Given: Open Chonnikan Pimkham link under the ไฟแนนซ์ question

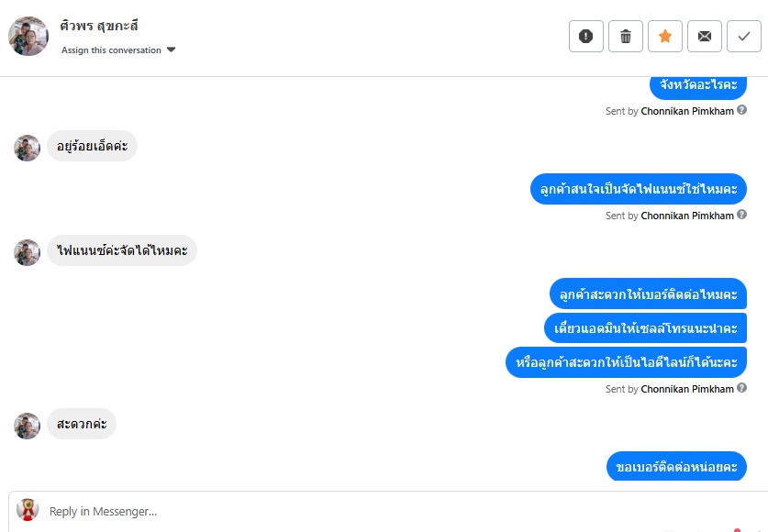Looking at the screenshot, I should pyautogui.click(x=687, y=216).
